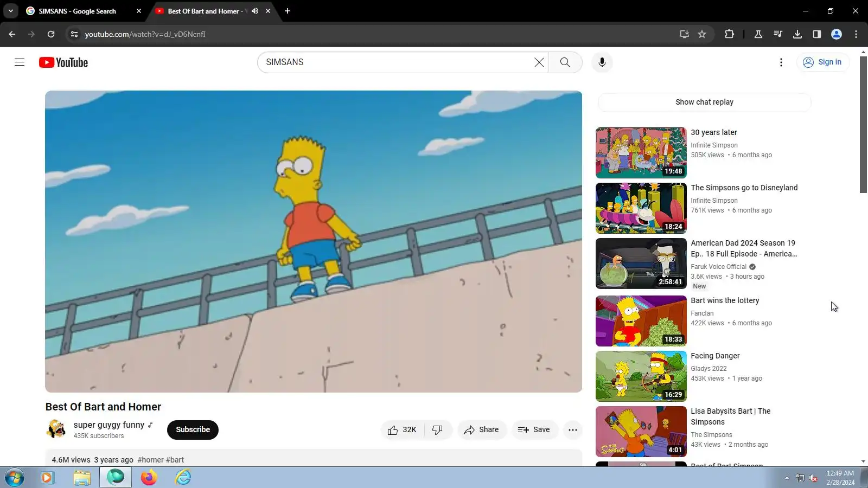Launch Internet Explorer from taskbar
This screenshot has height=488, width=868.
click(x=183, y=477)
